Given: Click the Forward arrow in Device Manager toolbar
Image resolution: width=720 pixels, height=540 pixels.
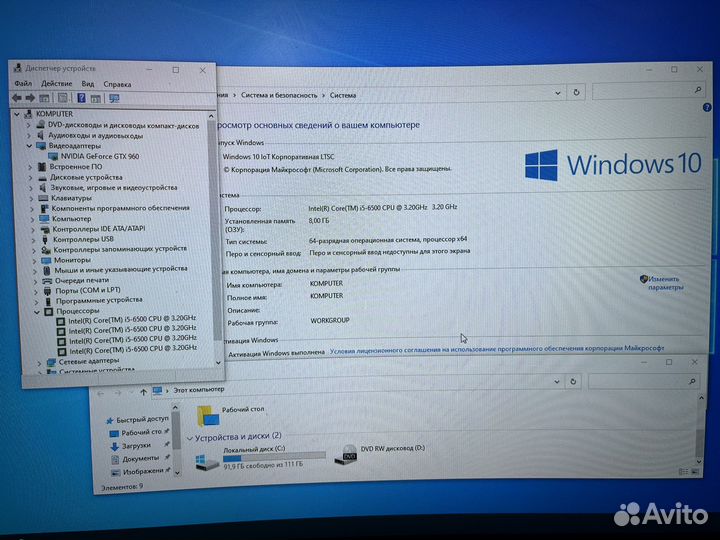Looking at the screenshot, I should pos(30,98).
